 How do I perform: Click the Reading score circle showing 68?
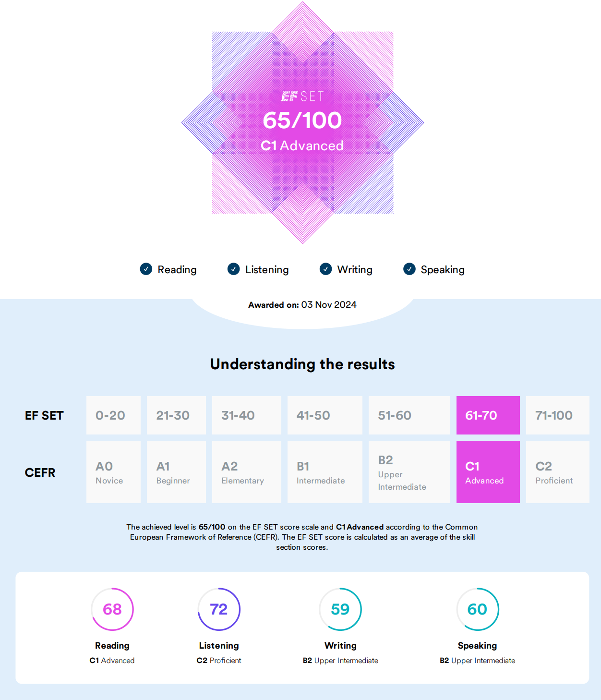(x=112, y=609)
